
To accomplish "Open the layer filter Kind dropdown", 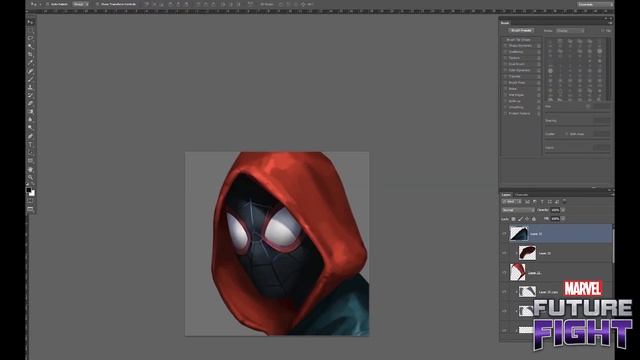I will pyautogui.click(x=511, y=202).
